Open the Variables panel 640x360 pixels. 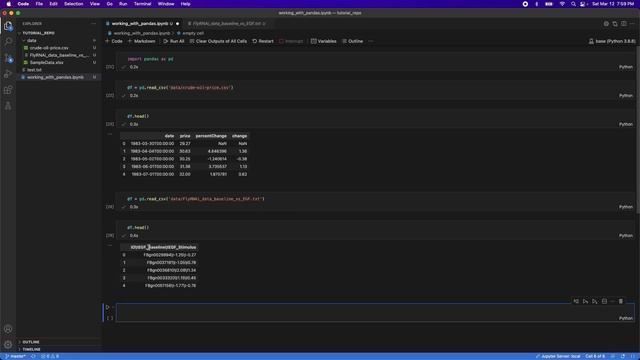tap(324, 41)
